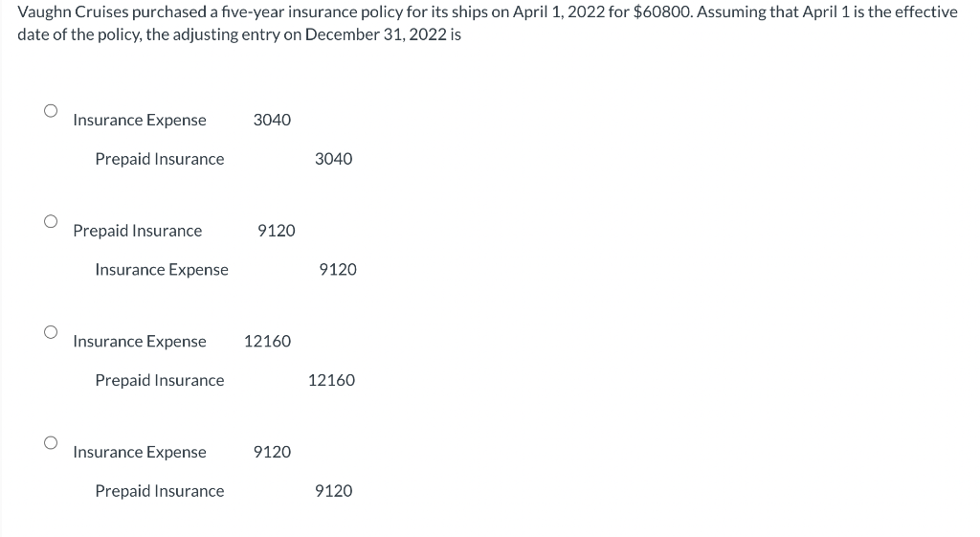Click the 3040 debit amount
Viewport: 980px width, 537px height.
click(x=272, y=120)
